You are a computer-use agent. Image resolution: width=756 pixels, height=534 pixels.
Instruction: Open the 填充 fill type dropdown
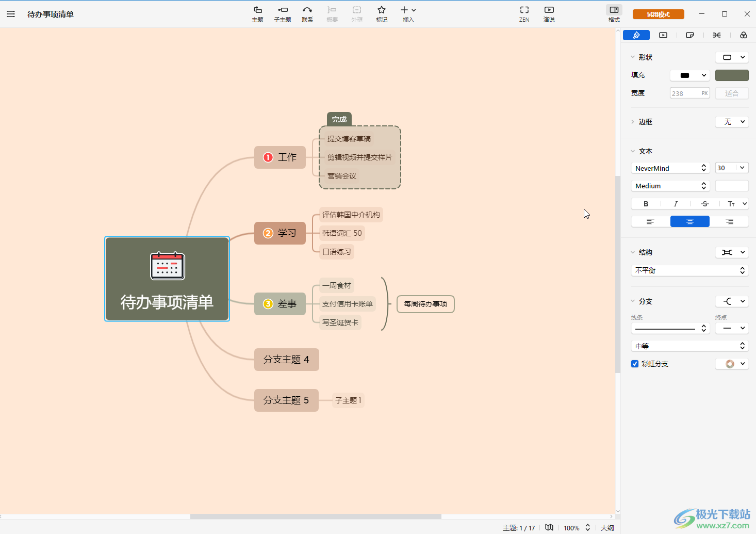coord(690,75)
